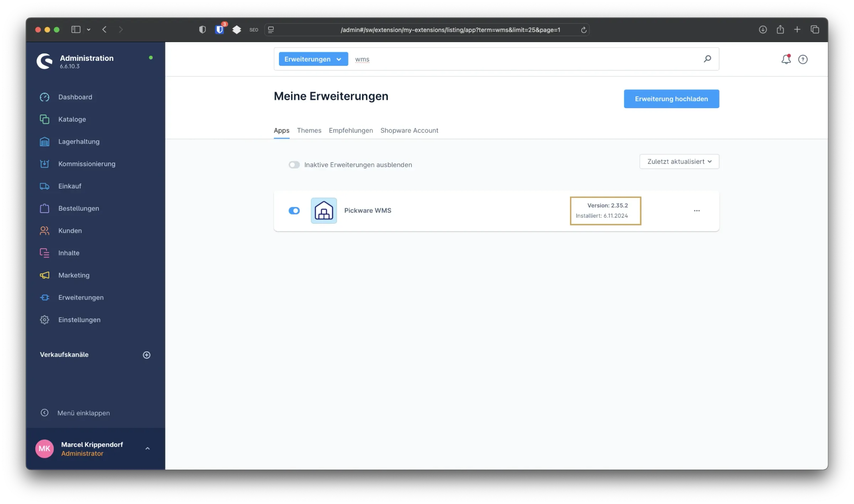Open the Kommissionierung section
The image size is (854, 504).
point(86,164)
